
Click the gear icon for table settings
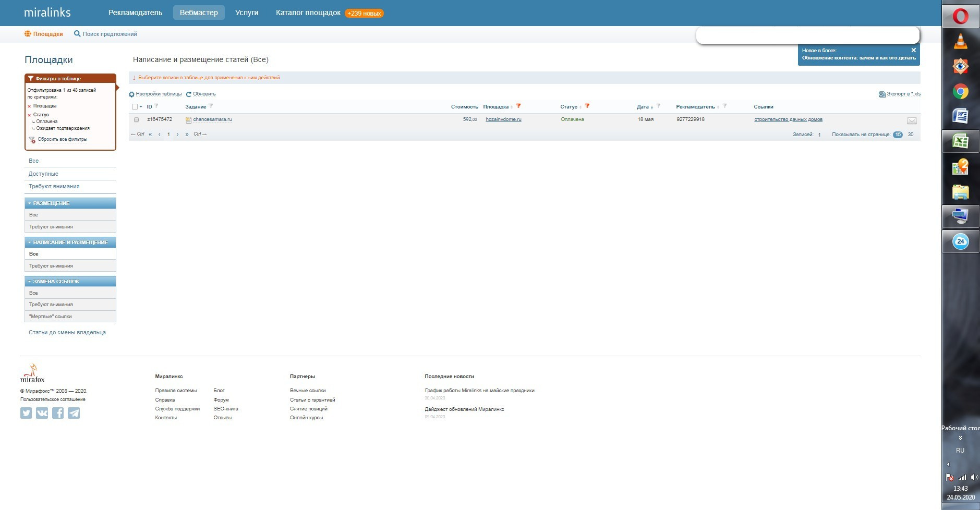click(131, 94)
